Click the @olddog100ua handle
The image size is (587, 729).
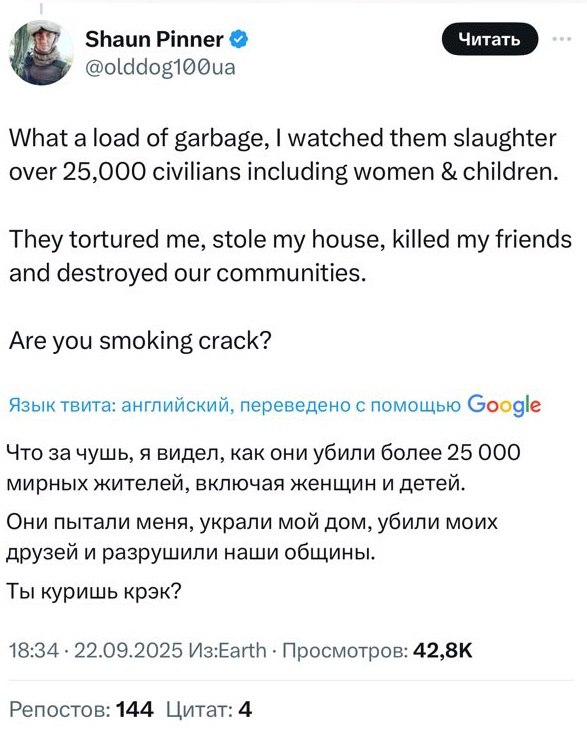(x=160, y=67)
